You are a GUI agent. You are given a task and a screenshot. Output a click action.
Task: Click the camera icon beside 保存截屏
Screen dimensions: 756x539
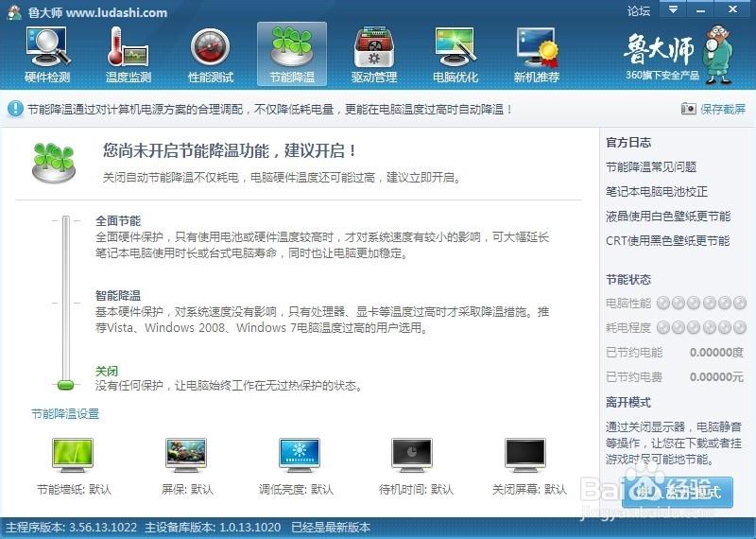click(688, 109)
